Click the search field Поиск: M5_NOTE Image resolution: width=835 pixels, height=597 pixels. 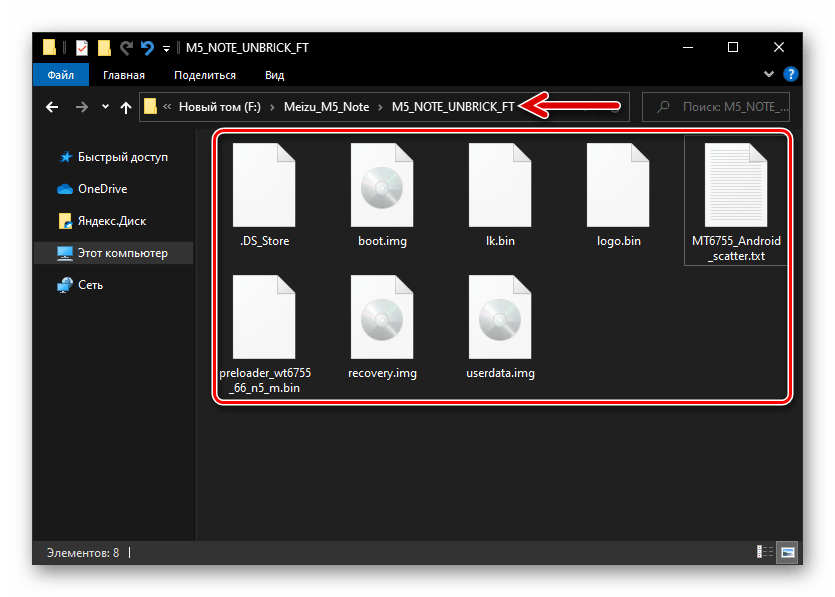click(x=716, y=107)
